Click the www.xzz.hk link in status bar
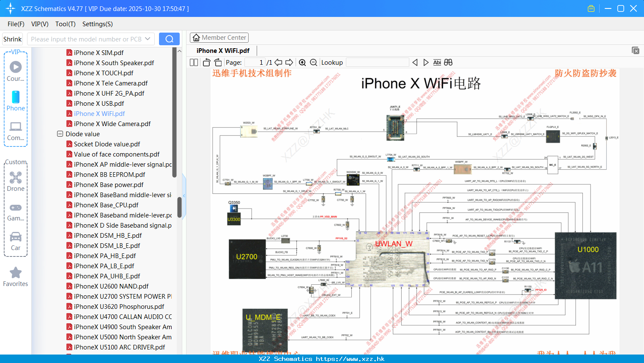 tap(350, 359)
